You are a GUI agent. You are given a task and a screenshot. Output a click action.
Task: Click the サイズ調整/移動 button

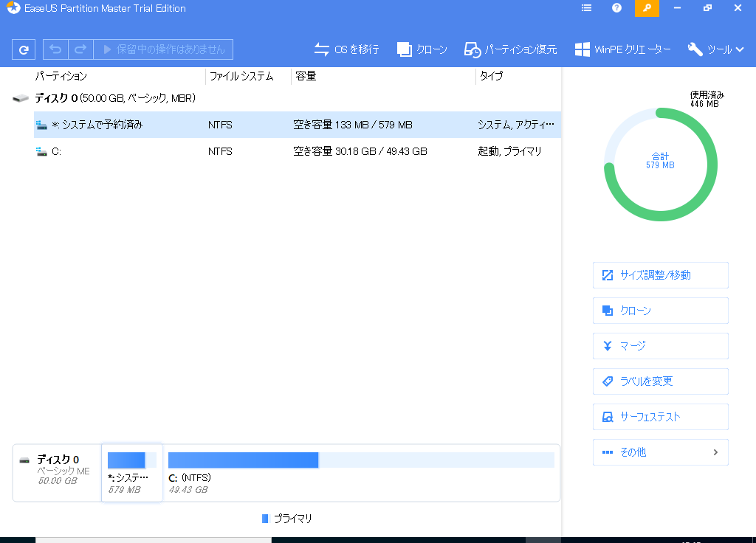660,275
